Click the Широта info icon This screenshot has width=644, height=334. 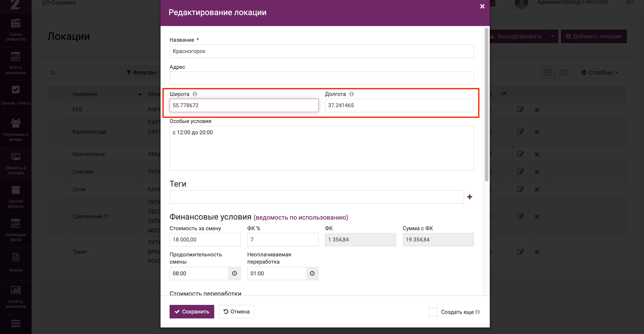(x=195, y=94)
